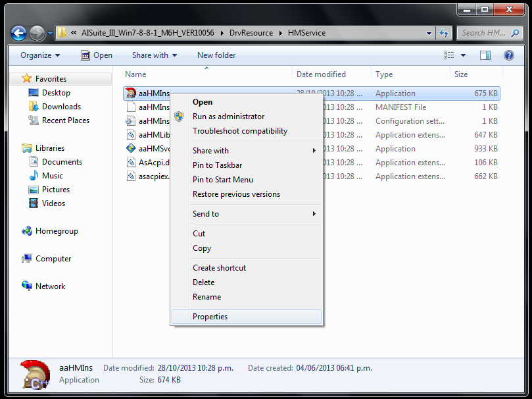The height and width of the screenshot is (399, 532).
Task: Expand the Send to submenu
Action: click(x=253, y=214)
